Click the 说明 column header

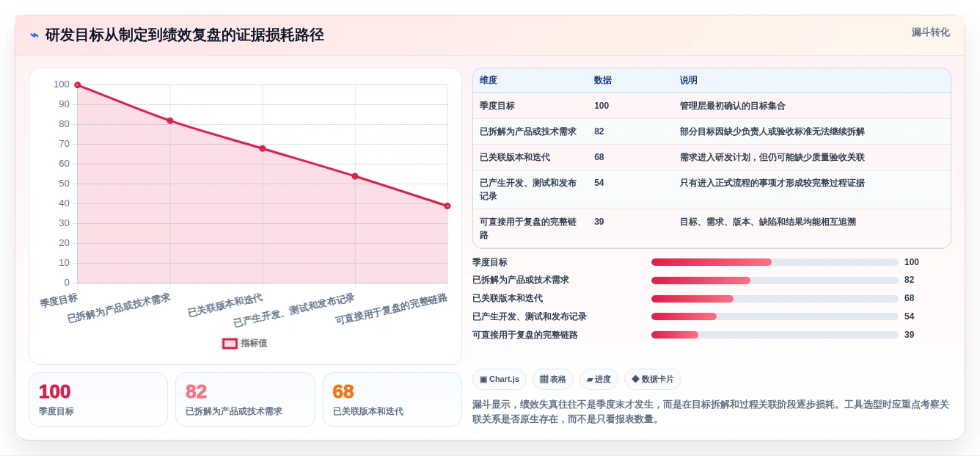point(689,80)
